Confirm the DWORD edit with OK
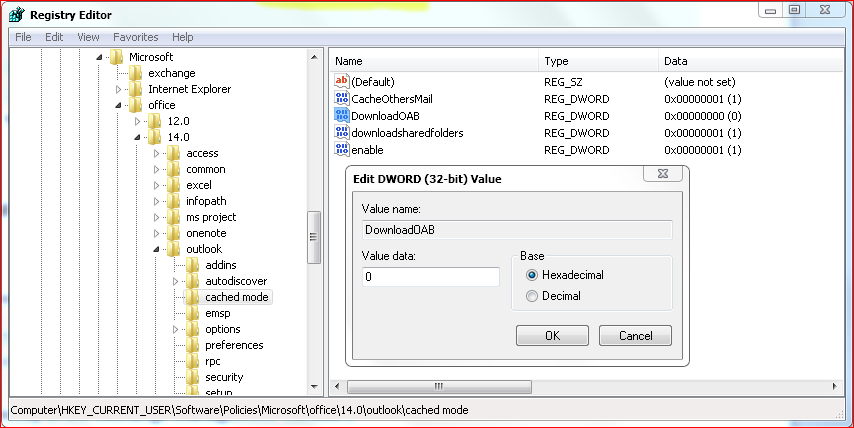The image size is (854, 428). click(x=552, y=335)
